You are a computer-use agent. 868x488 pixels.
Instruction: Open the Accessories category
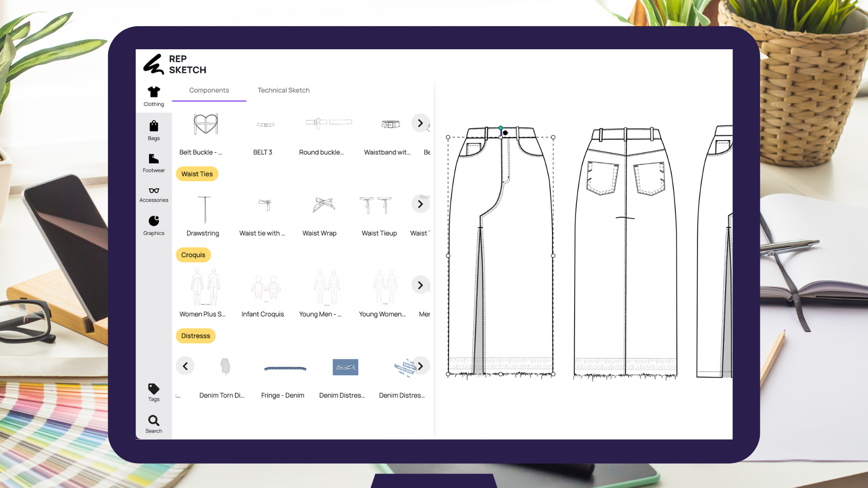tap(153, 194)
